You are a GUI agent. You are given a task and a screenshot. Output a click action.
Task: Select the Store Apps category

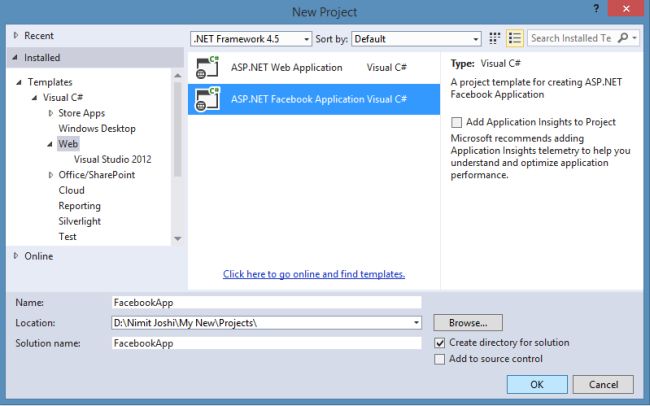82,113
